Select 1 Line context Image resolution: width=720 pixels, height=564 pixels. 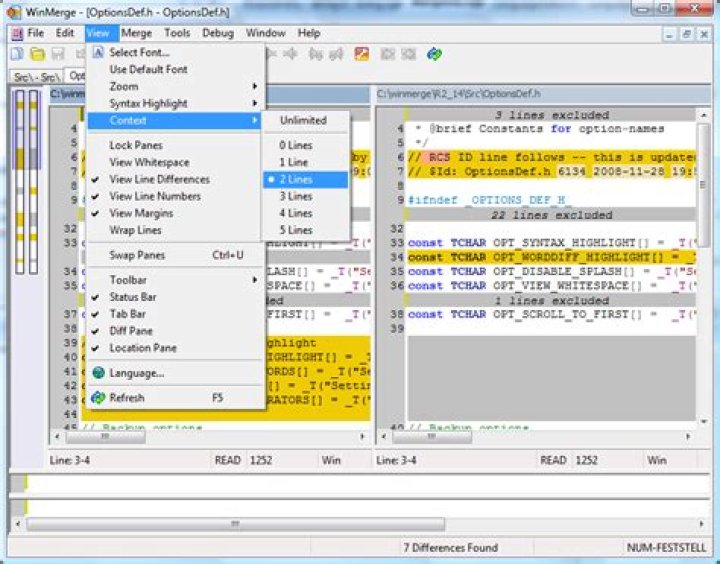pyautogui.click(x=306, y=162)
